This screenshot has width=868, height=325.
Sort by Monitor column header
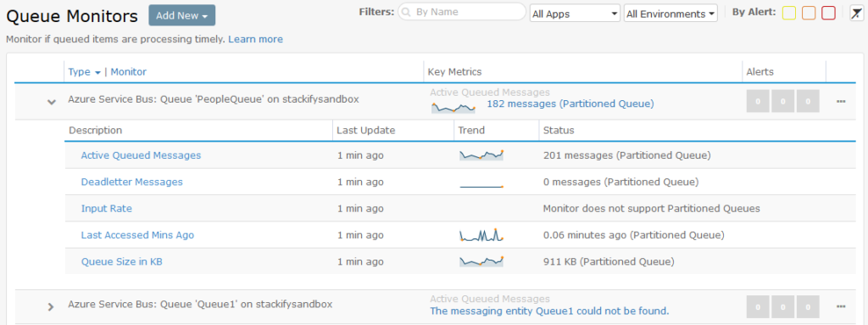pyautogui.click(x=129, y=71)
